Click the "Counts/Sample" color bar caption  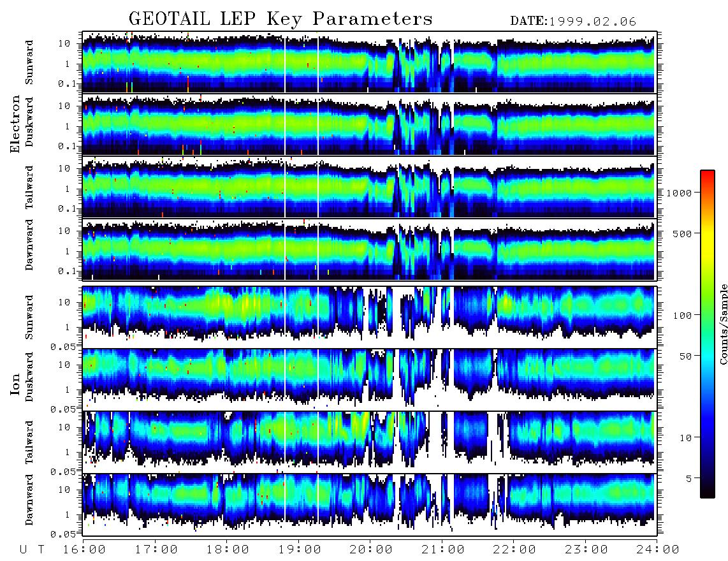[723, 324]
